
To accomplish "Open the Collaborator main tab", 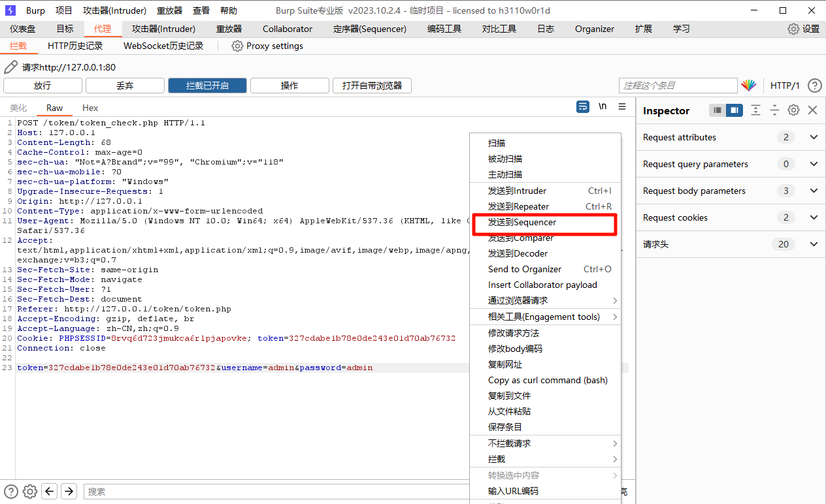I will point(288,29).
